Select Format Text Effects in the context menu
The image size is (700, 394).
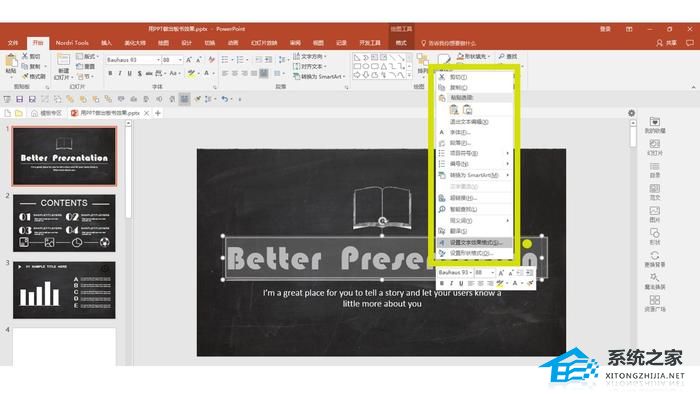coord(475,242)
